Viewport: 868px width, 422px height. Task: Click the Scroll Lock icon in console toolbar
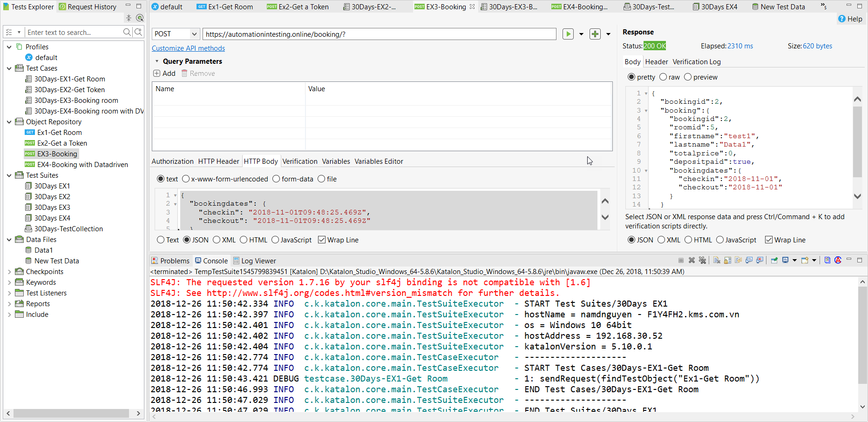[x=727, y=261]
